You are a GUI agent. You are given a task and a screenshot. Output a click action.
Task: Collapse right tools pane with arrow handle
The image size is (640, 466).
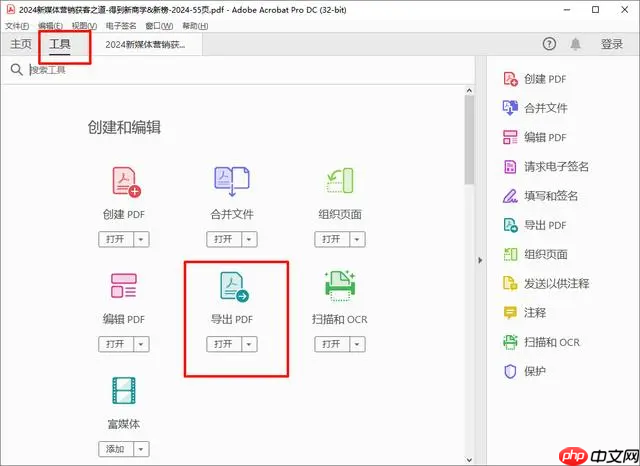pos(480,260)
